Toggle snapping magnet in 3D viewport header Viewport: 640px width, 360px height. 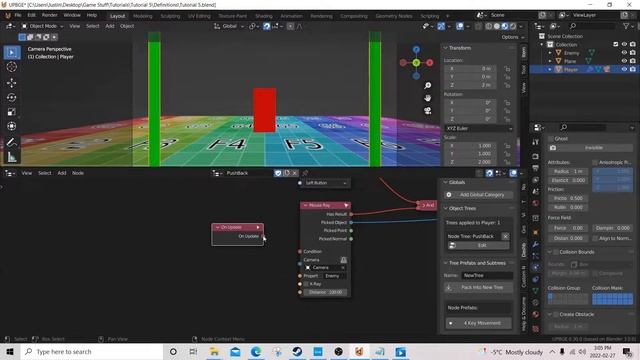[267, 26]
